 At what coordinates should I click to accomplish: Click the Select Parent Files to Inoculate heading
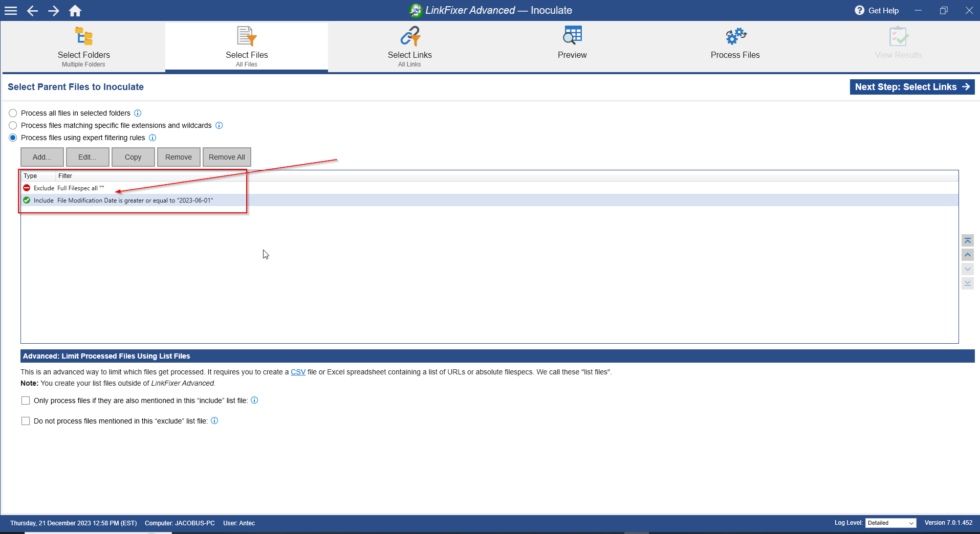click(76, 87)
